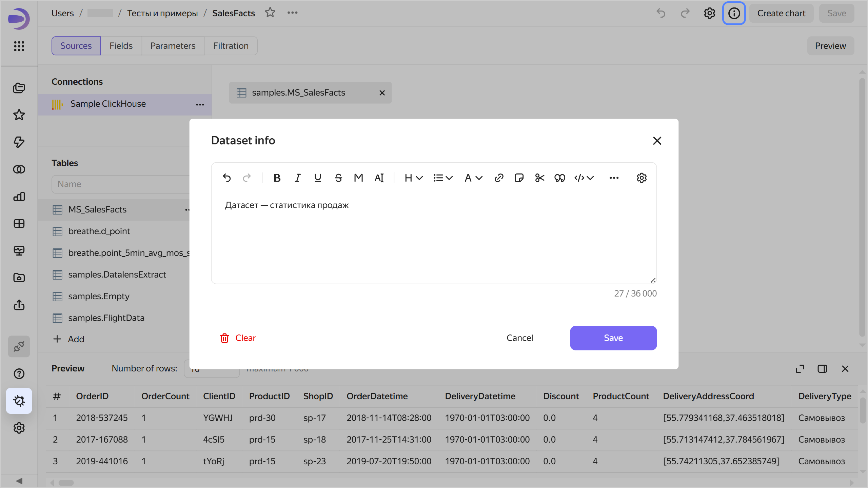Apply strikethrough formatting

tap(338, 178)
